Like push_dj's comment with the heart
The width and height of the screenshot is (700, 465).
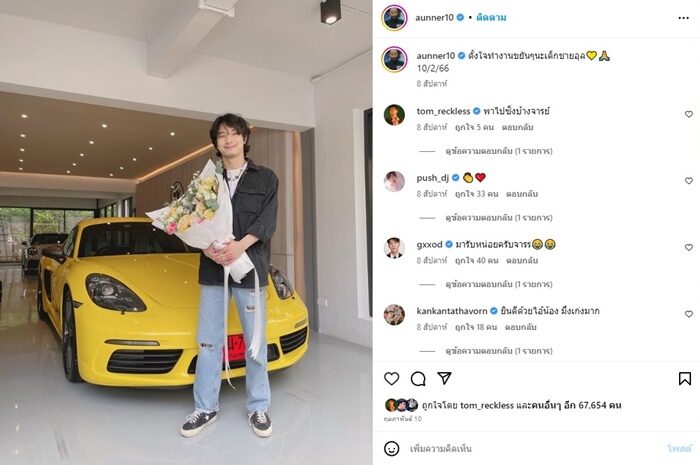click(x=689, y=181)
